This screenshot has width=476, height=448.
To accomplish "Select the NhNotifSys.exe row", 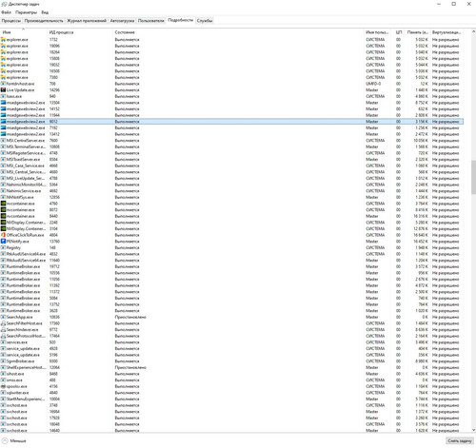I will click(231, 197).
